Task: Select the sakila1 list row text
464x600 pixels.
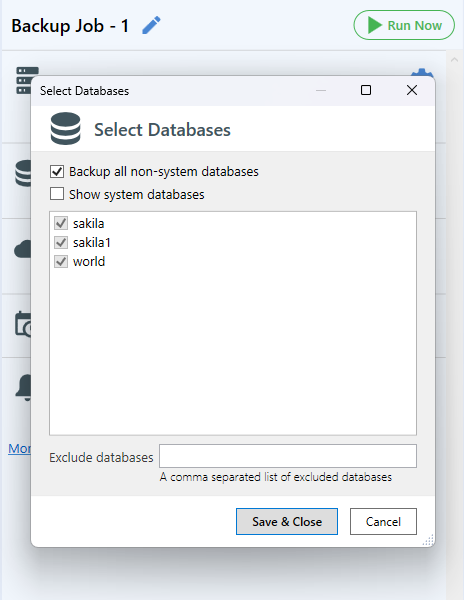Action: (92, 243)
